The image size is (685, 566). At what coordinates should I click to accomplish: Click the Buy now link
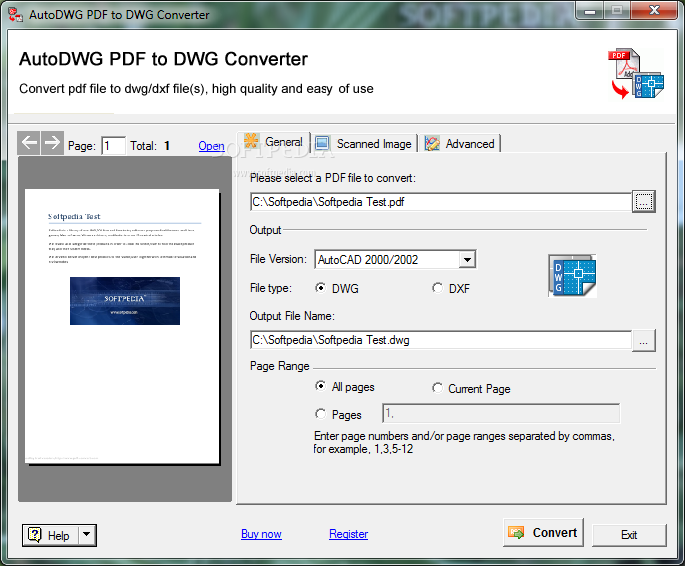pyautogui.click(x=261, y=534)
